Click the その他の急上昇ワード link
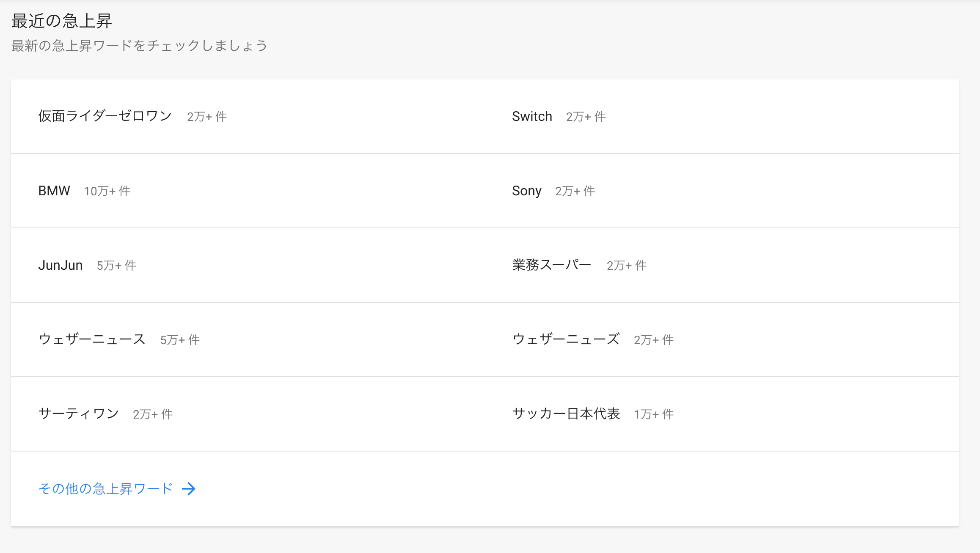The image size is (980, 553). 106,489
